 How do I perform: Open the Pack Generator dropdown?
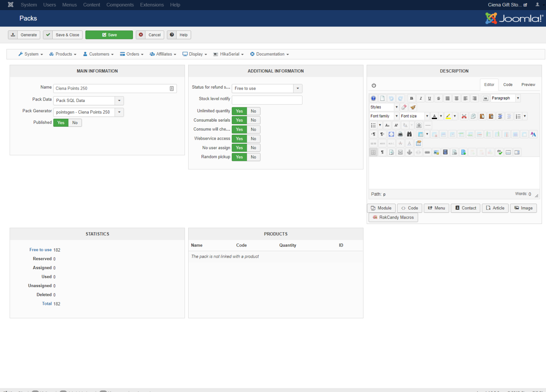(119, 112)
